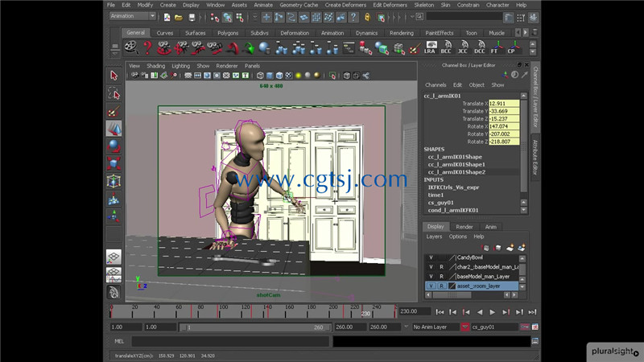The image size is (644, 362).
Task: Create a new empty display layer
Action: point(510,248)
